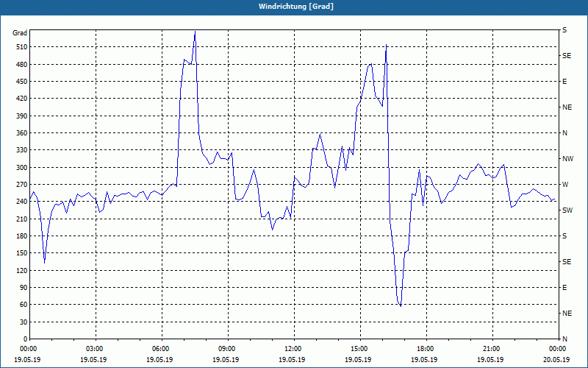The image size is (588, 368).
Task: Select the 300 y-axis tick label
Action: pyautogui.click(x=22, y=168)
